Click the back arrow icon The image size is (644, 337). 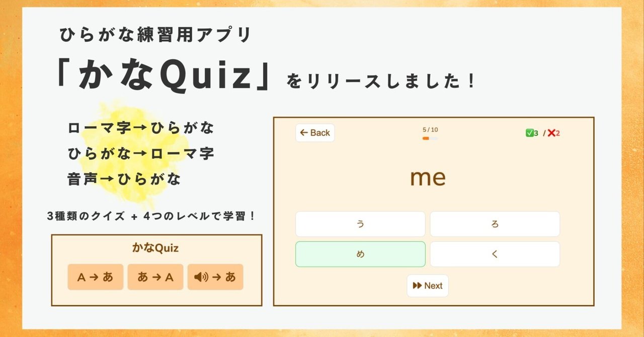click(x=304, y=132)
